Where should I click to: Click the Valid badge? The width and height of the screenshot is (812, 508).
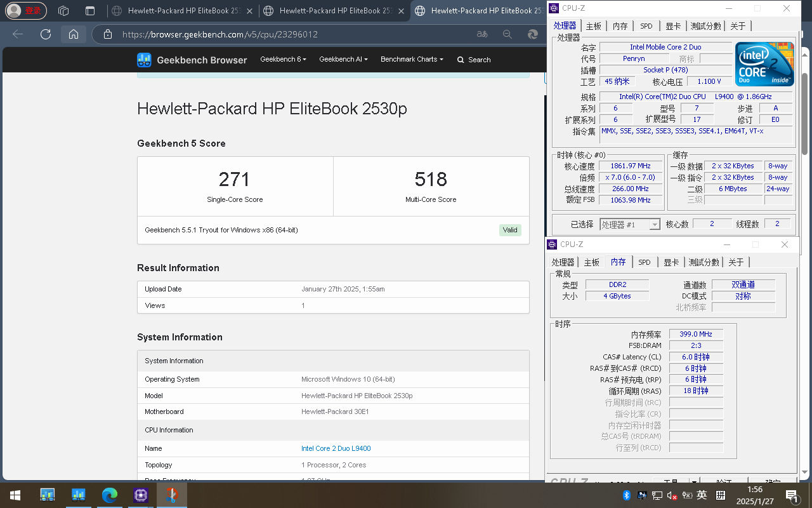pyautogui.click(x=510, y=230)
